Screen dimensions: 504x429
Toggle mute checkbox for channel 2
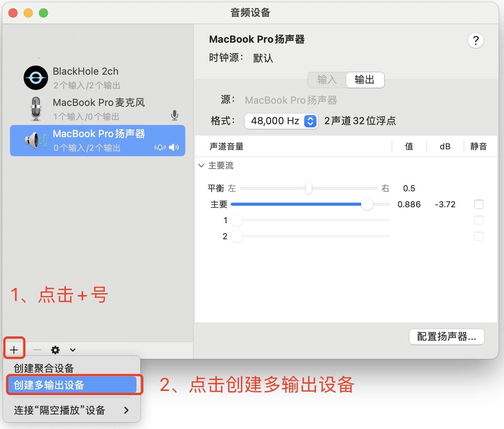[479, 236]
